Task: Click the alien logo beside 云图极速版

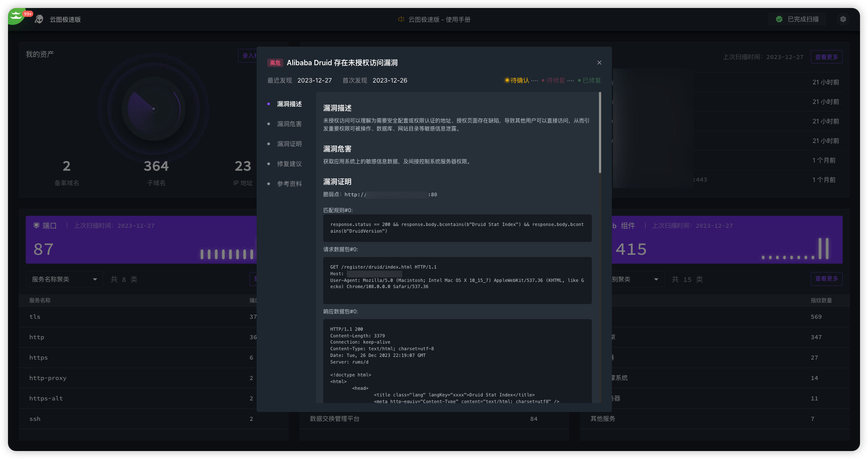Action: pos(39,20)
